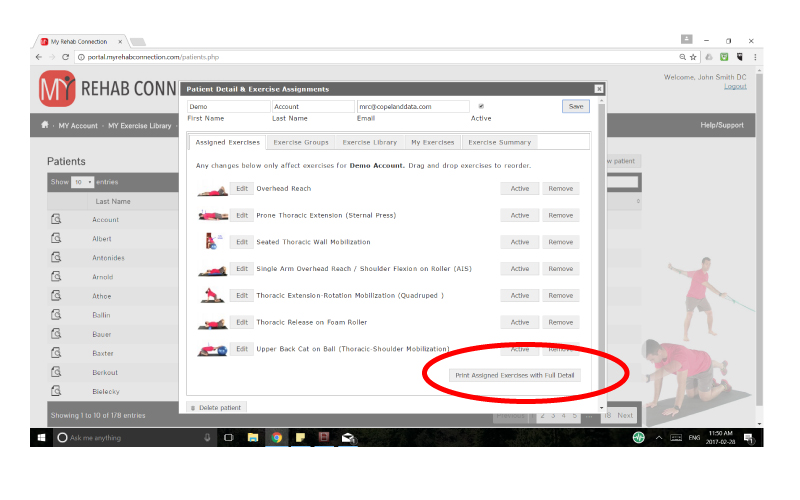Switch to Assigned Exercises tab
Image resolution: width=800 pixels, height=500 pixels.
coord(228,142)
